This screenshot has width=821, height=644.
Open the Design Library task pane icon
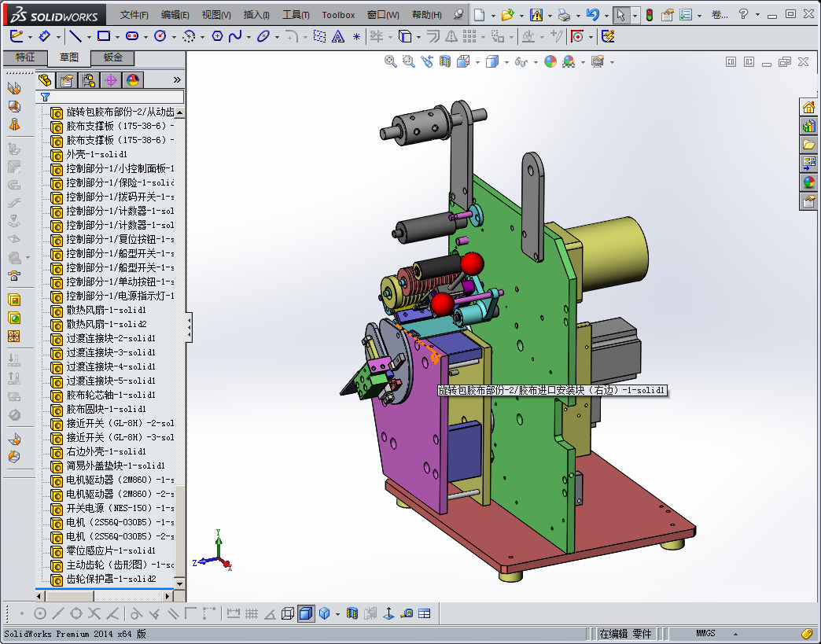[809, 126]
